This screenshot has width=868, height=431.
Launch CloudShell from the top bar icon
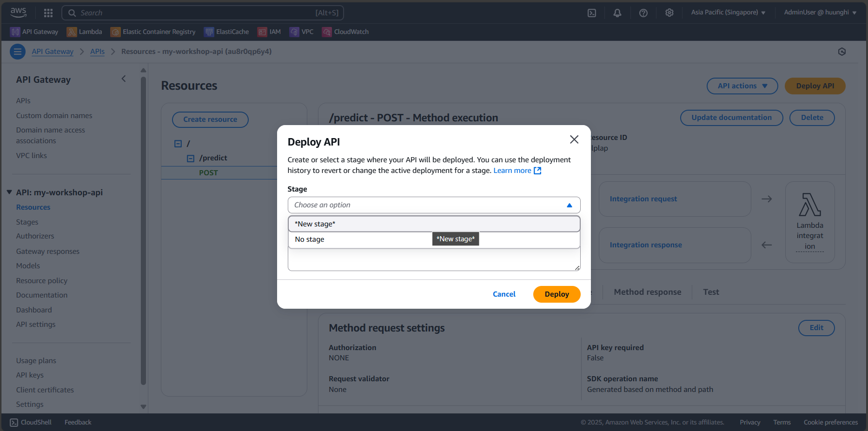(591, 13)
